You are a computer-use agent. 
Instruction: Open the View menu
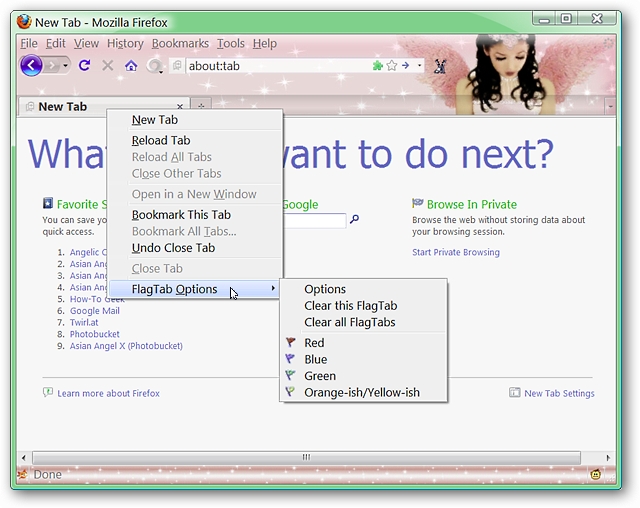[x=86, y=43]
